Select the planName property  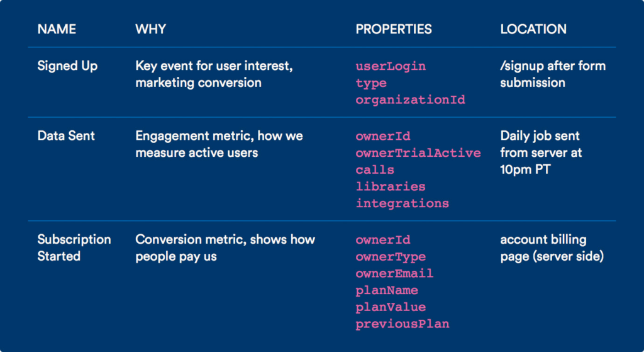click(x=387, y=290)
